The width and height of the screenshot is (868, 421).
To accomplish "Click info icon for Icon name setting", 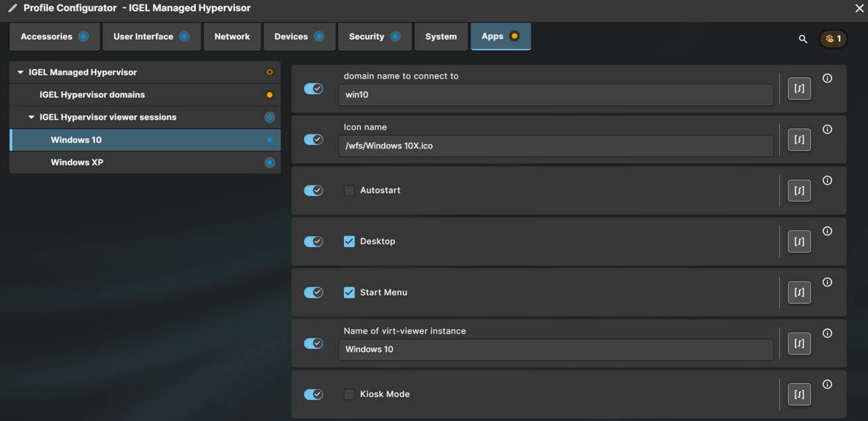I will (x=828, y=129).
